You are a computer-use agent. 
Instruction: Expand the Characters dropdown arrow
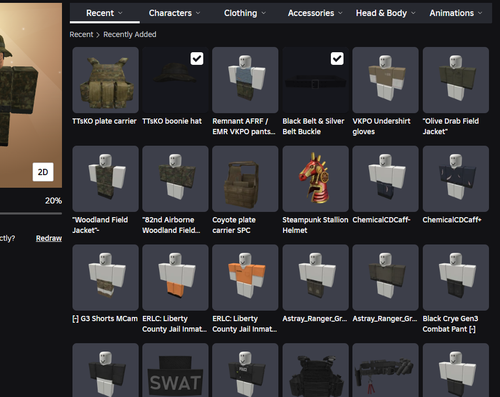198,13
